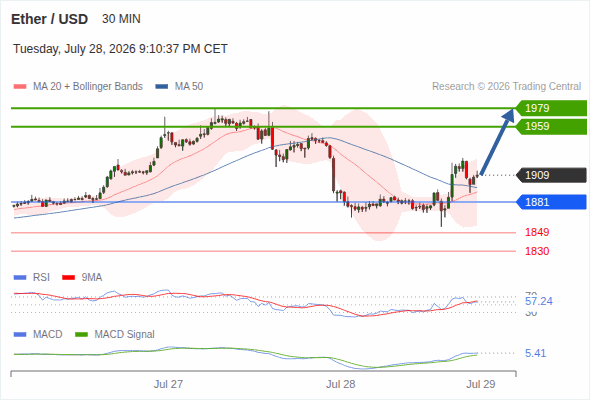The image size is (590, 400).
Task: Click the 1849 support level label
Action: pyautogui.click(x=537, y=232)
